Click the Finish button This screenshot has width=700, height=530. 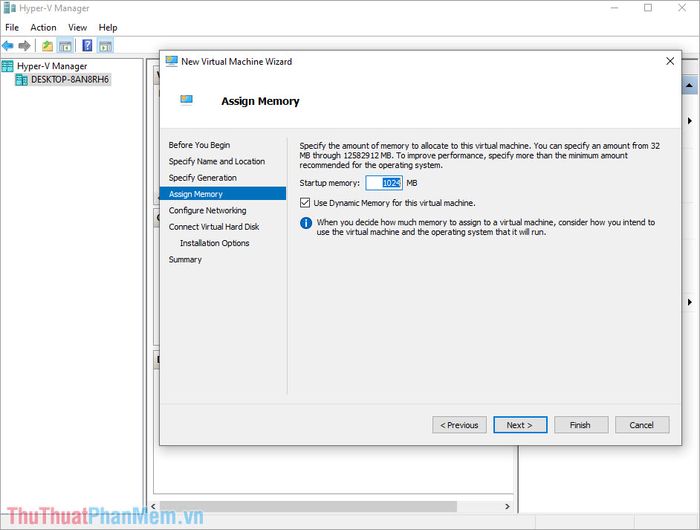pyautogui.click(x=581, y=425)
